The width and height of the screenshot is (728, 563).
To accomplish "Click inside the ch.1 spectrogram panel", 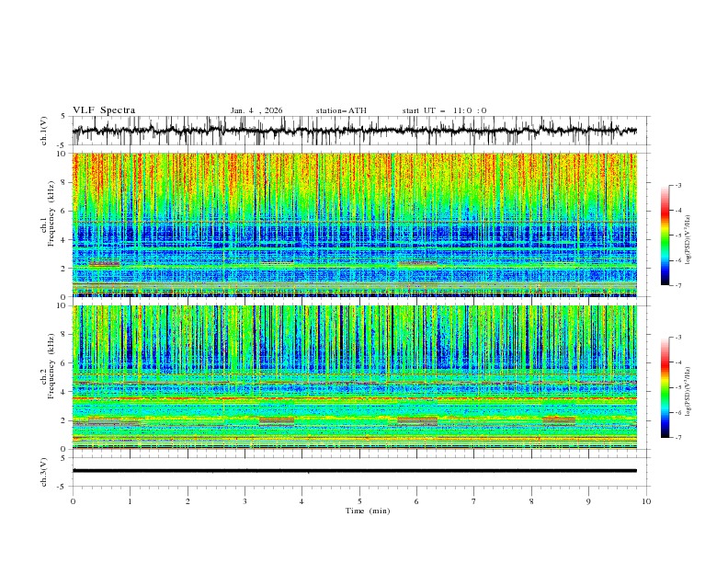I will tap(355, 224).
